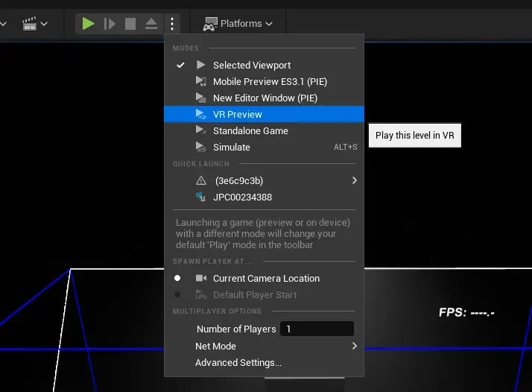532x392 pixels.
Task: Click the warning triangle icon beside 3e6c9c3b
Action: (x=201, y=180)
